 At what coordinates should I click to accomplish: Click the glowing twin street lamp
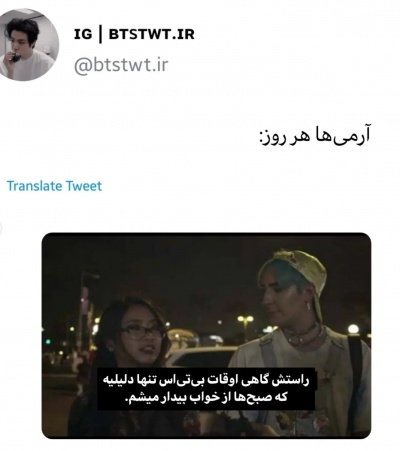click(x=245, y=319)
